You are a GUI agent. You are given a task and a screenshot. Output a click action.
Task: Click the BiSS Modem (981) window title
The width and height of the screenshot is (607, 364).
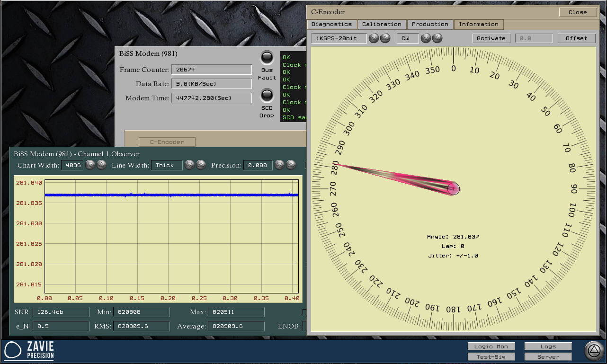148,54
